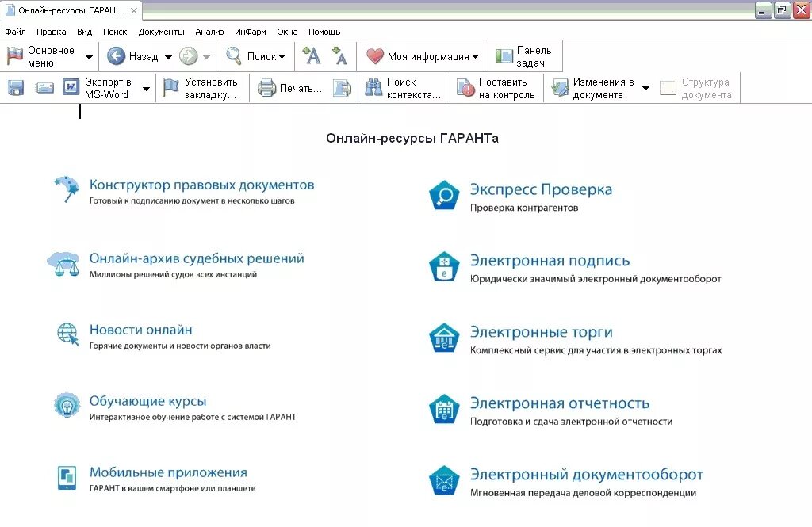Click the Электронный документооборот envelope icon
This screenshot has height=527, width=812.
point(444,480)
